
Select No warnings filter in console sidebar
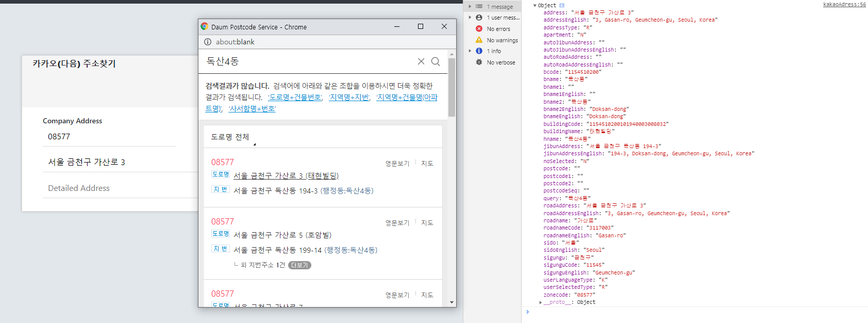pos(503,40)
